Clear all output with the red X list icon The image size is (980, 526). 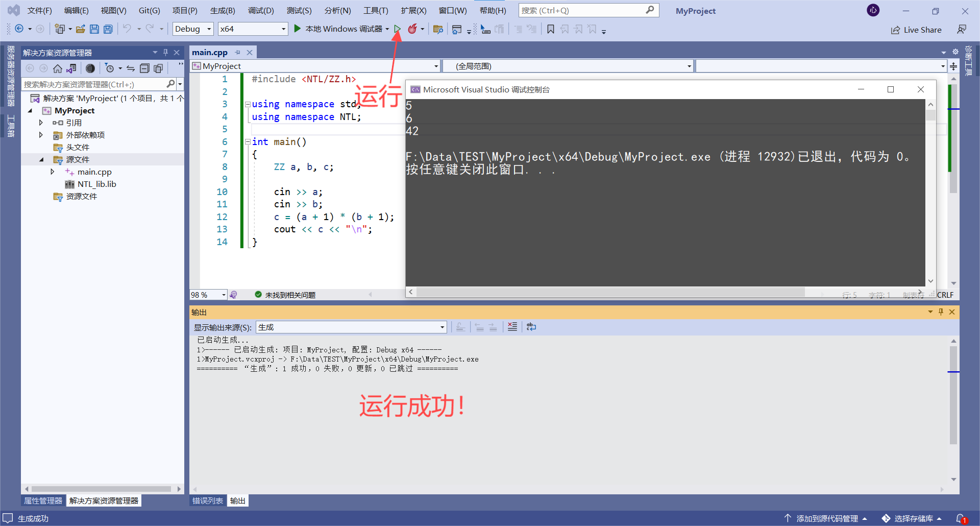512,327
